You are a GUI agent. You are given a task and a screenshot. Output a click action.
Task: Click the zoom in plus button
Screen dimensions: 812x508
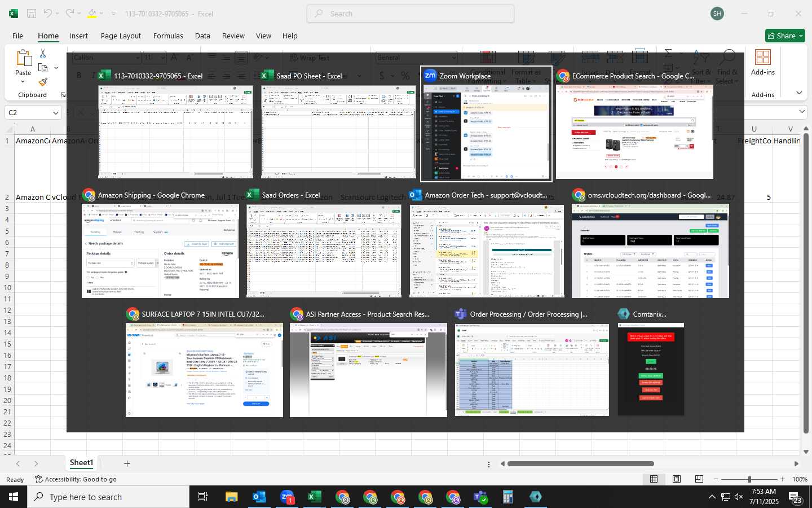coord(782,479)
